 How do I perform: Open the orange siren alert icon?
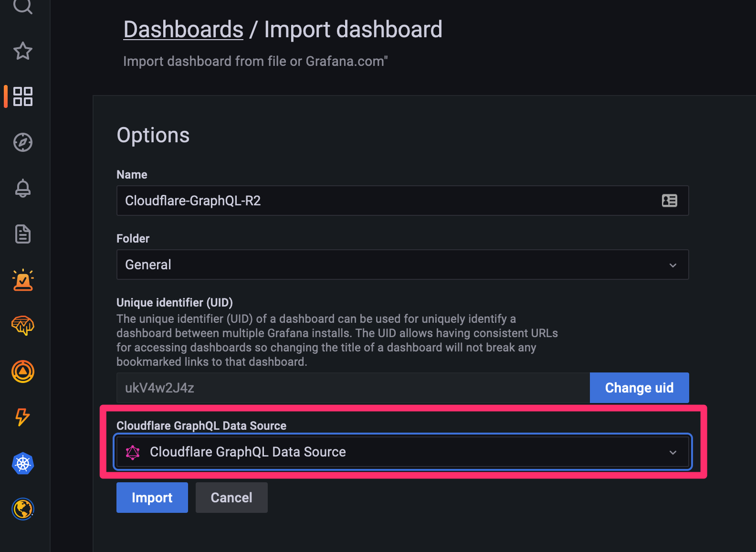click(x=23, y=280)
